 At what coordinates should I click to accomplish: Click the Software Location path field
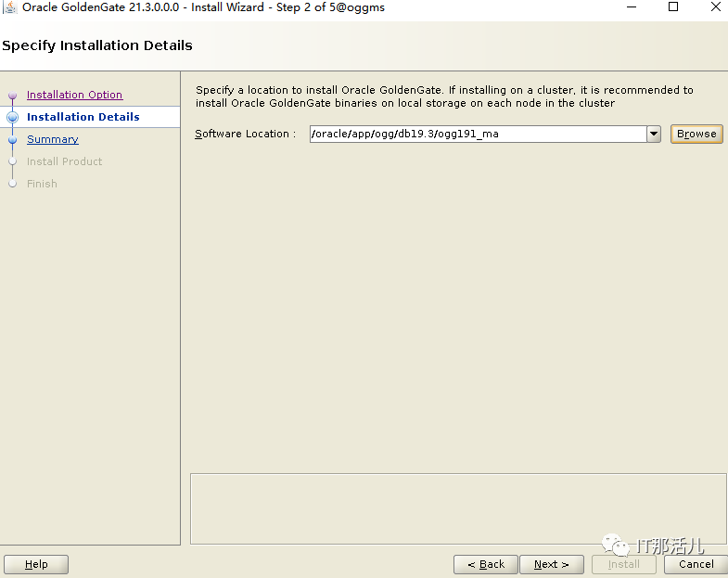coord(479,134)
